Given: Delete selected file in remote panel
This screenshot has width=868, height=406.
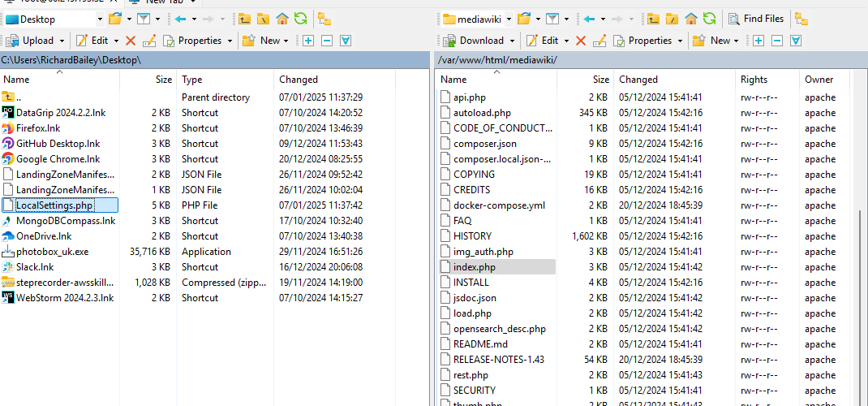Looking at the screenshot, I should coord(581,41).
